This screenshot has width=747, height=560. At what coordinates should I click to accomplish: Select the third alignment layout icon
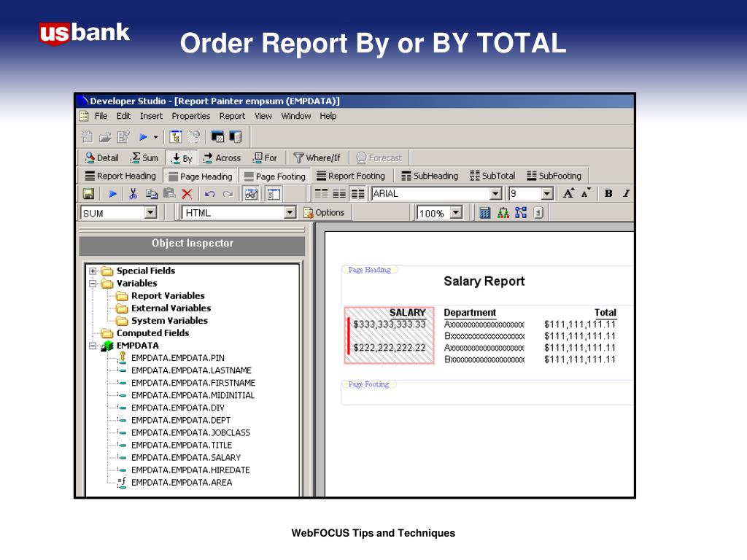coord(357,193)
